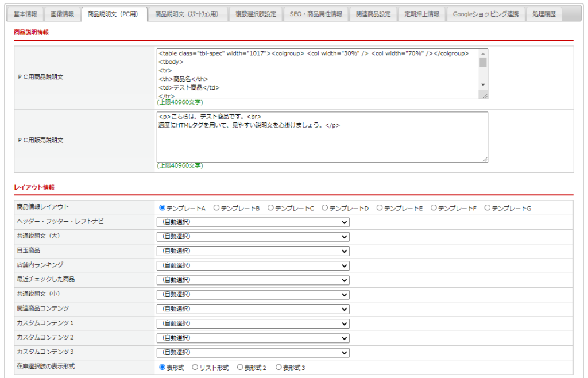This screenshot has width=588, height=378.
Task: Expand the 店舗内ランキング dropdown
Action: tap(253, 265)
